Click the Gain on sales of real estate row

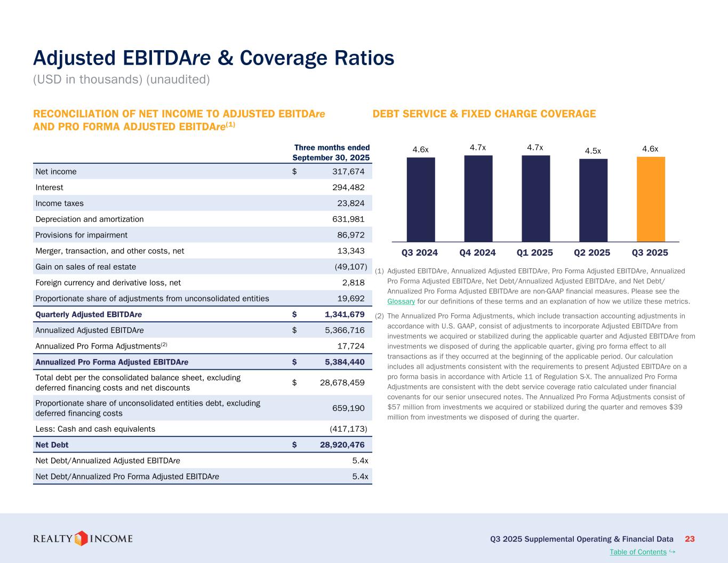202,267
